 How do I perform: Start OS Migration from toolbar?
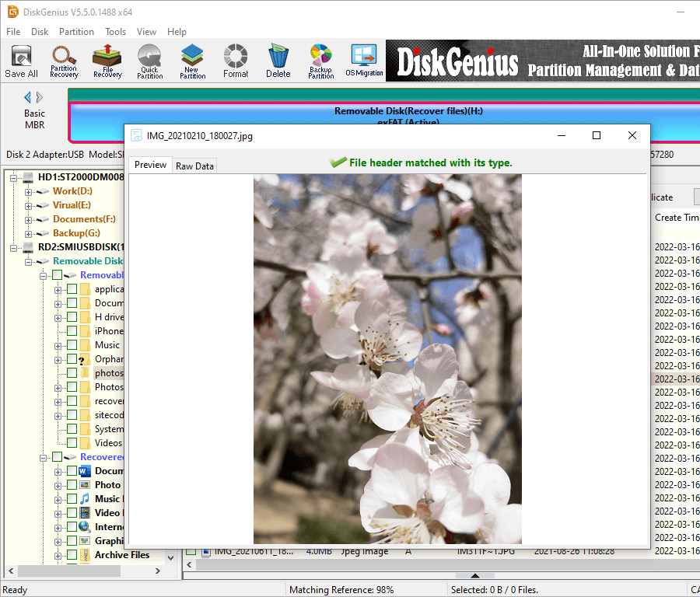click(364, 61)
